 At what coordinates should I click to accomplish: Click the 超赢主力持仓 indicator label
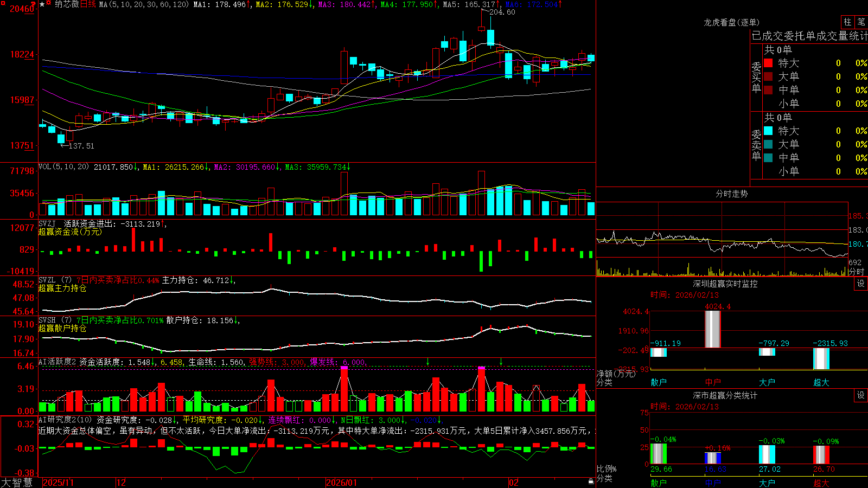(x=62, y=288)
